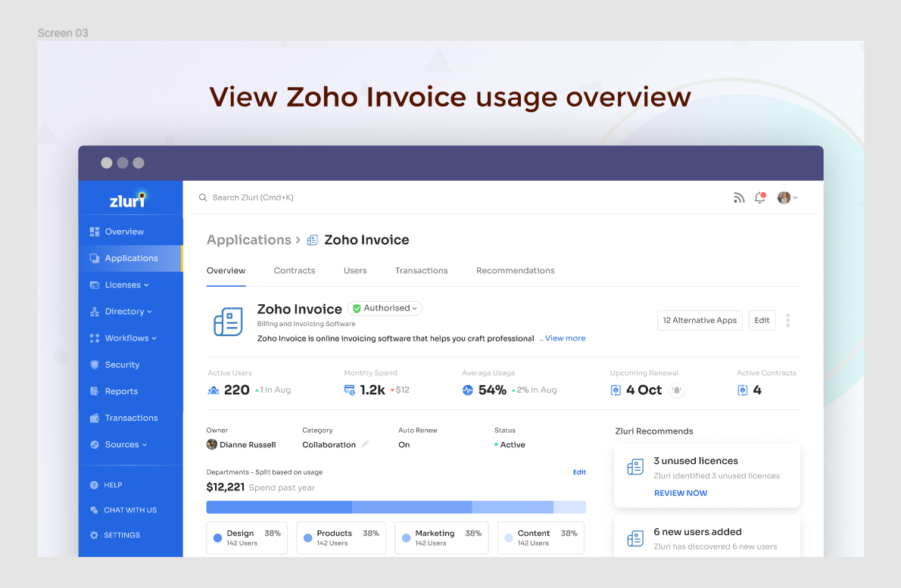Select the Products department swatch

pos(307,538)
